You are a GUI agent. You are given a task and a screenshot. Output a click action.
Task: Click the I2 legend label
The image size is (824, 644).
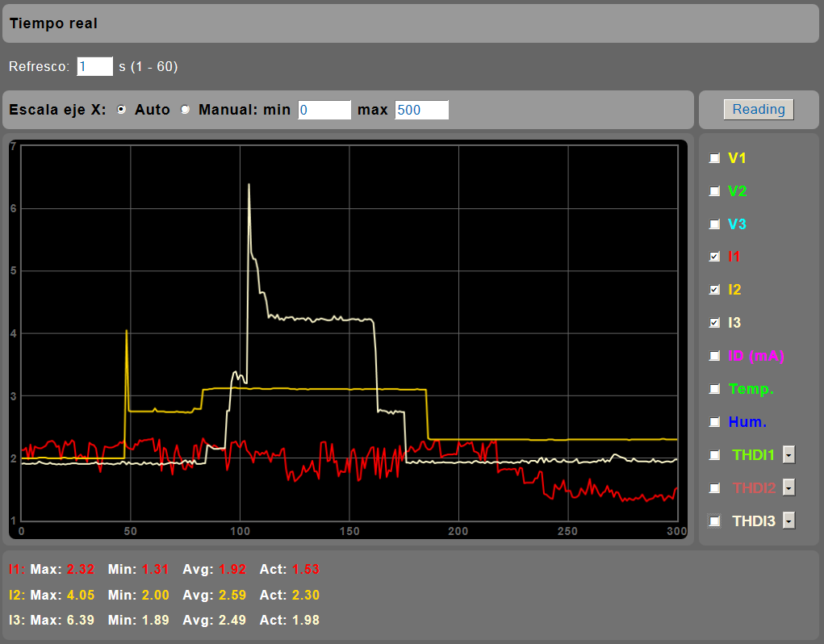point(734,290)
